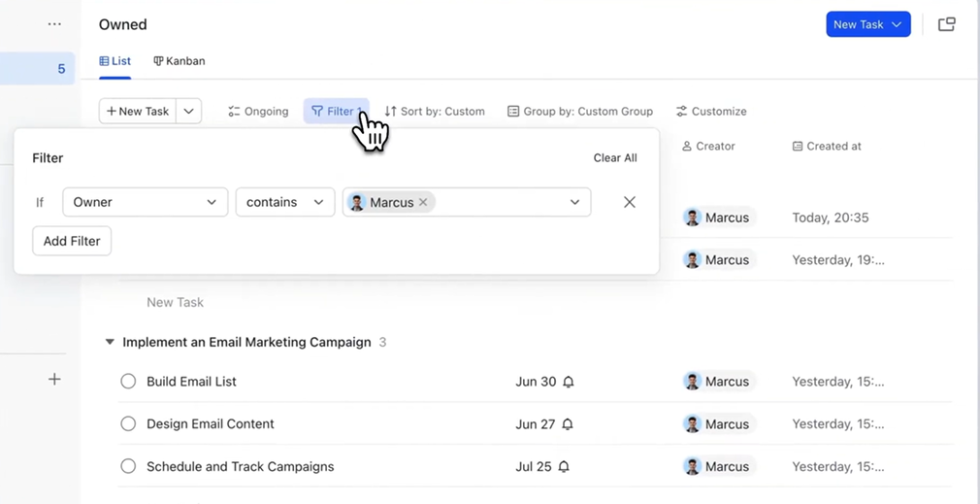Mark Build Email List as complete
Viewport: 980px width, 504px height.
(128, 382)
